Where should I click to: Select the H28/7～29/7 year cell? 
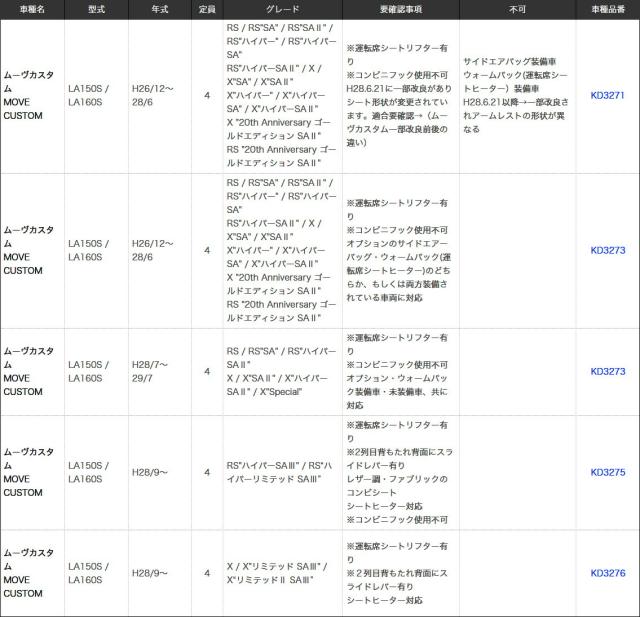158,371
